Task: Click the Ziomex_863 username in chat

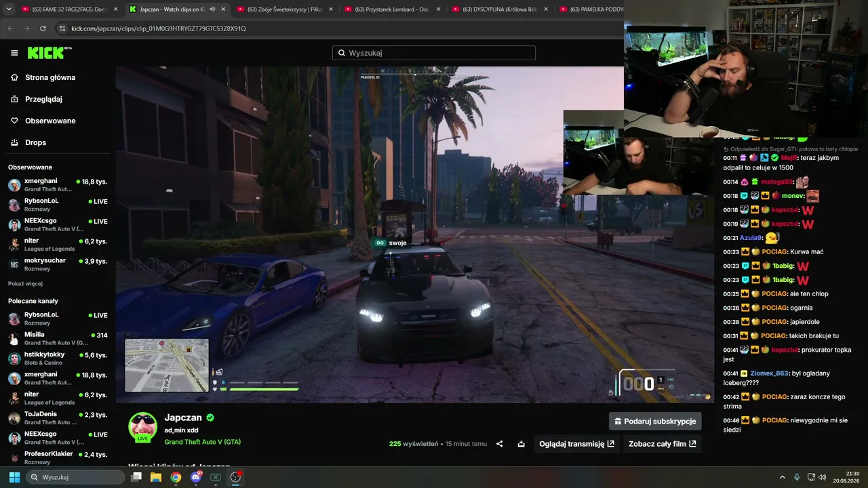Action: tap(770, 373)
